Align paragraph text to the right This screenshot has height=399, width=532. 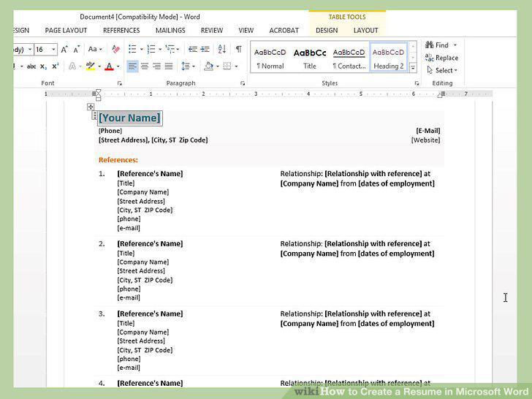(x=156, y=66)
